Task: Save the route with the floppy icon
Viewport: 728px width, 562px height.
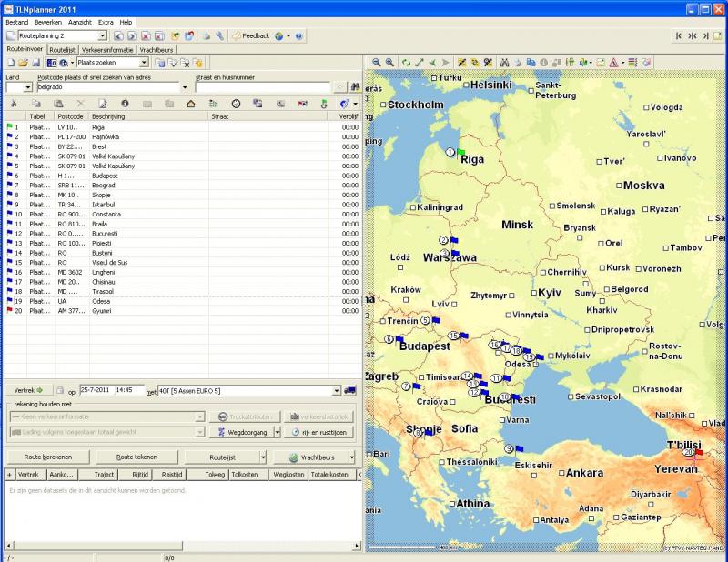Action: [35, 63]
